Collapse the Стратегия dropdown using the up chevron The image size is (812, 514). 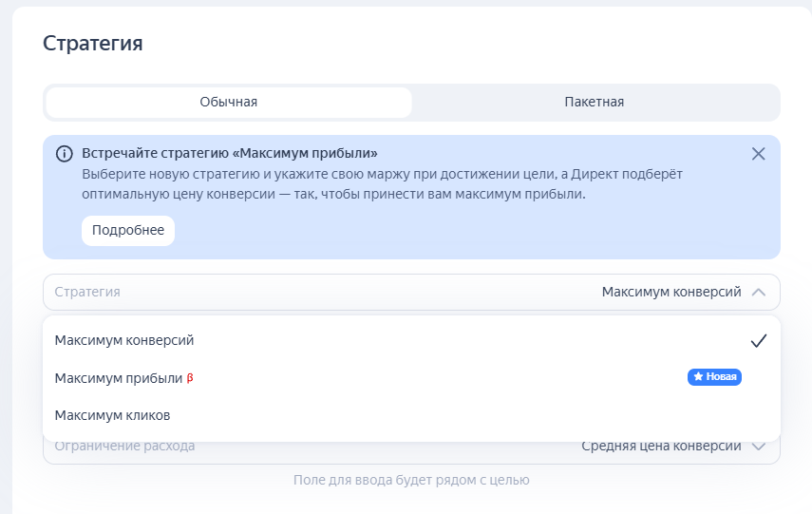pyautogui.click(x=758, y=293)
